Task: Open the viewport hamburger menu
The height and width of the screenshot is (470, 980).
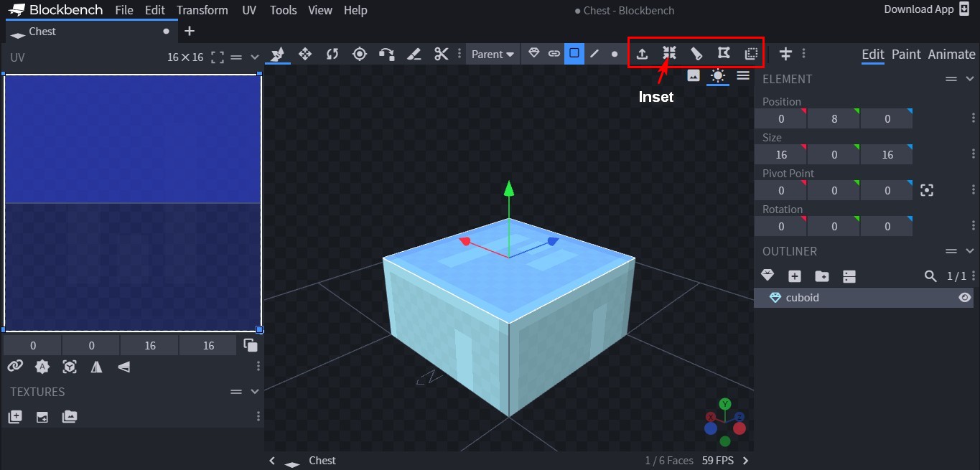Action: pos(743,75)
